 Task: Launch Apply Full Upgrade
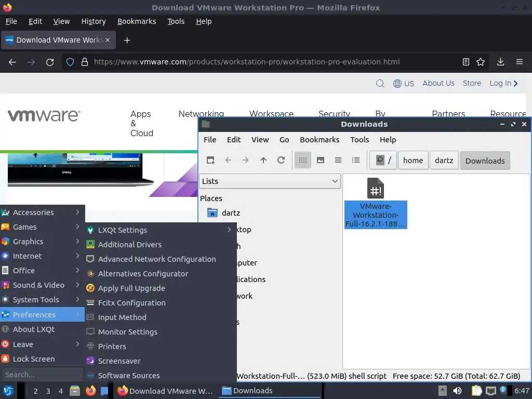pyautogui.click(x=161, y=288)
